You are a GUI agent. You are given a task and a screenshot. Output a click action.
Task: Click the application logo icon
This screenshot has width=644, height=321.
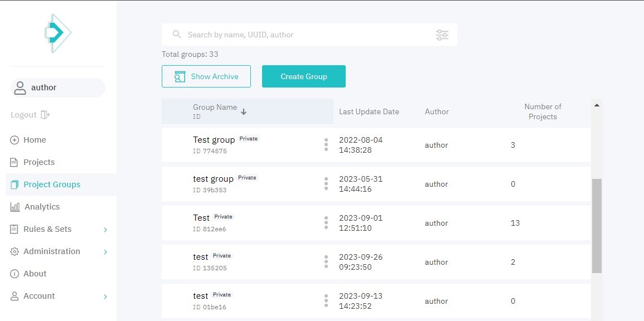[x=58, y=33]
